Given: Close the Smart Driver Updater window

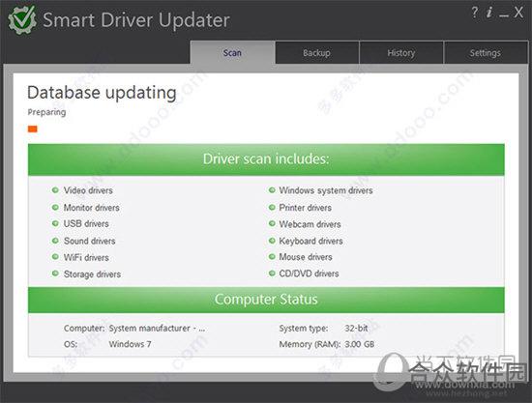Looking at the screenshot, I should (518, 13).
